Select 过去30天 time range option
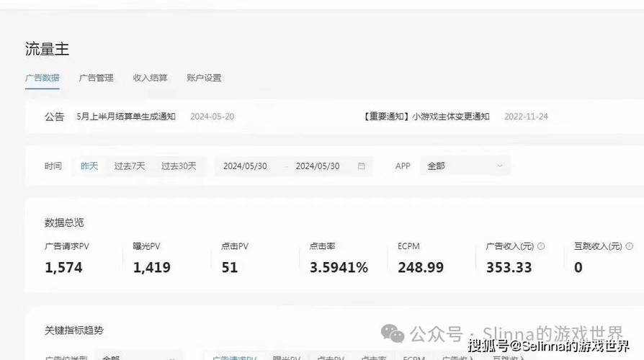644x360 pixels. [x=179, y=166]
